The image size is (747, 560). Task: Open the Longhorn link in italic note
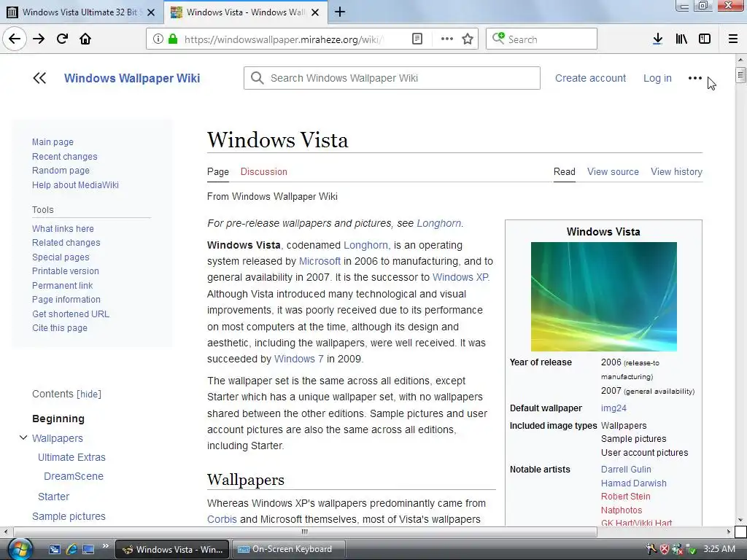[438, 223]
